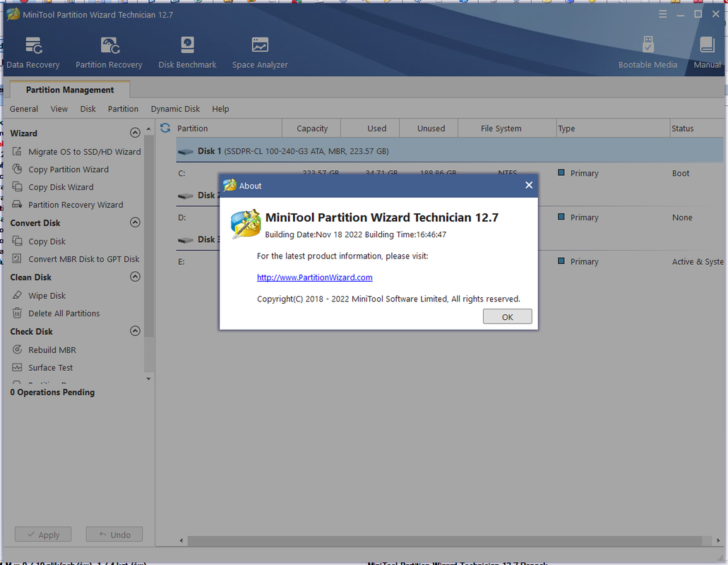Click the Copy Disk Wizard icon

coord(17,186)
